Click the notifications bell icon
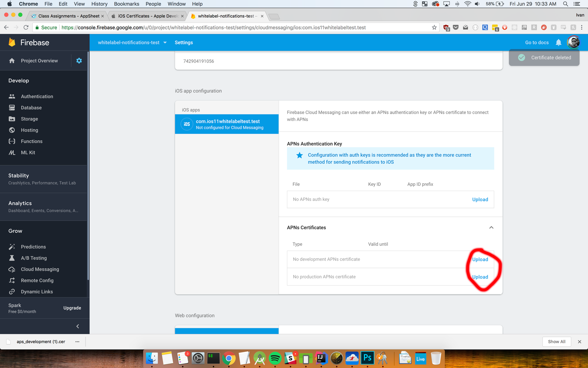This screenshot has height=368, width=588. pos(559,42)
